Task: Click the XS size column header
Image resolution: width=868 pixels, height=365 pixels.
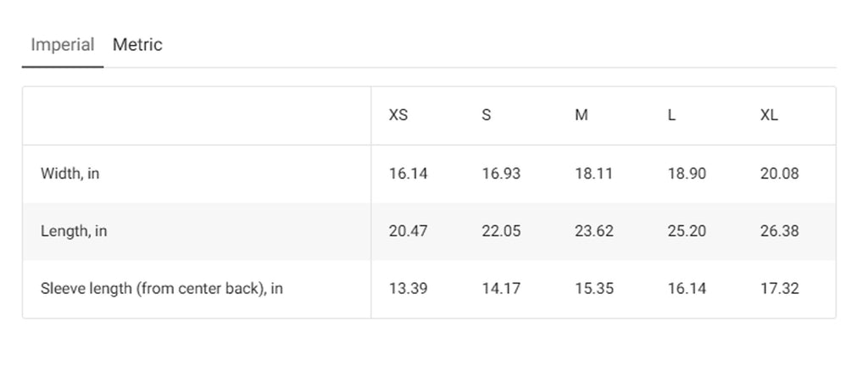Action: [x=398, y=115]
